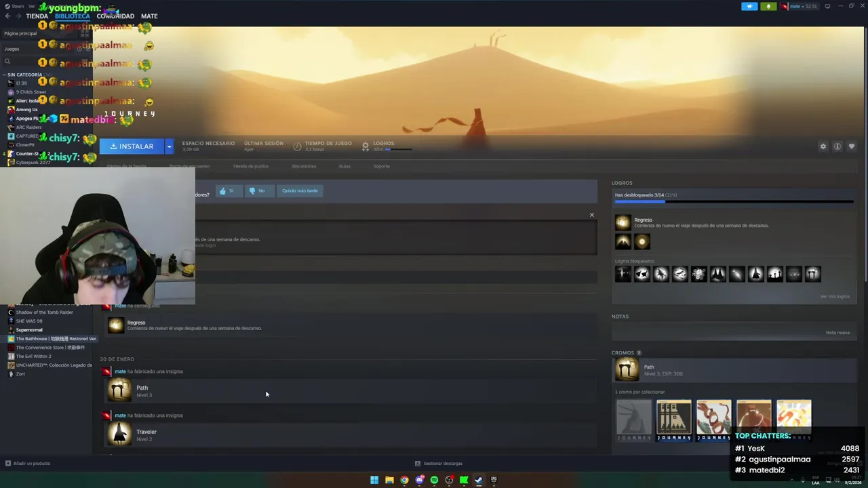Screen dimensions: 868x488
Task: Open the MATE profile tab
Action: pyautogui.click(x=149, y=16)
